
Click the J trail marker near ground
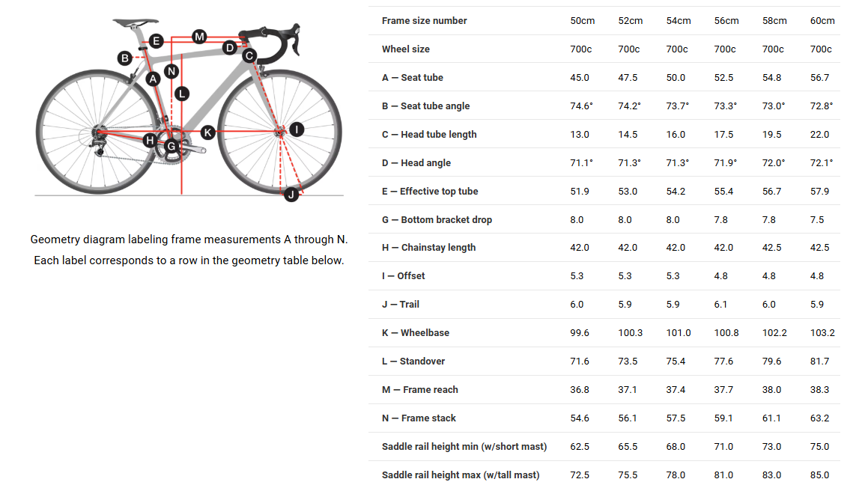tap(291, 195)
